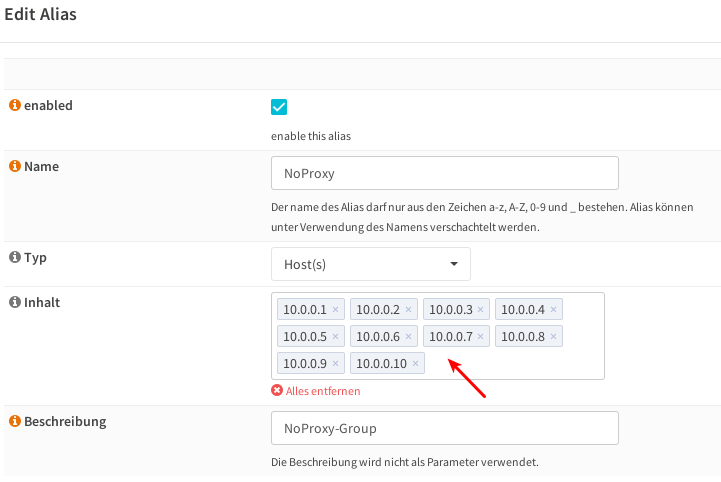
Task: Click the info icon next to Beschreibung
Action: click(x=15, y=421)
